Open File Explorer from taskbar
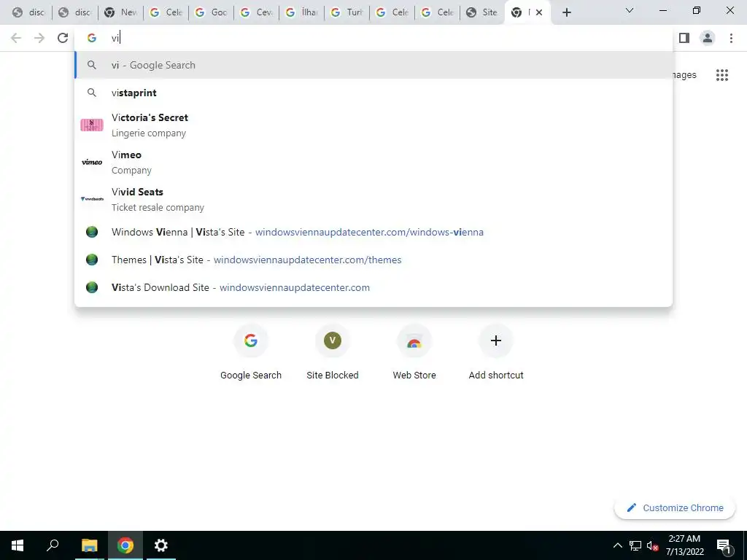Viewport: 747px width, 560px height. point(89,545)
